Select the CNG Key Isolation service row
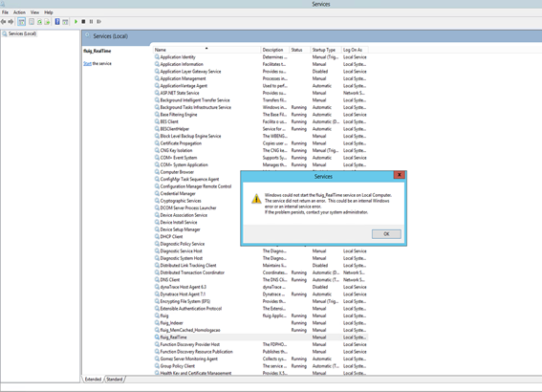542x392 pixels. pyautogui.click(x=261, y=150)
